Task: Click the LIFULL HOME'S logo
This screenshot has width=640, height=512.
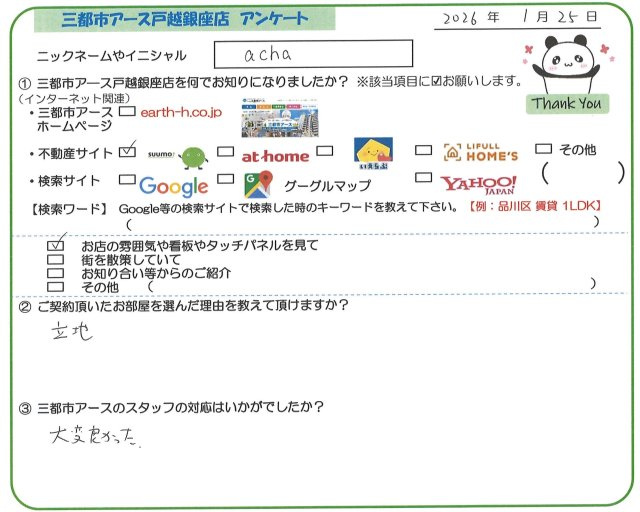Action: [479, 153]
